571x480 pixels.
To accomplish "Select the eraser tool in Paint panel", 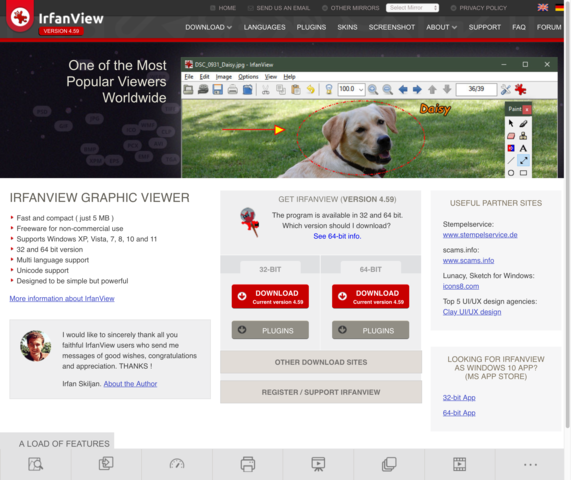I will 511,136.
